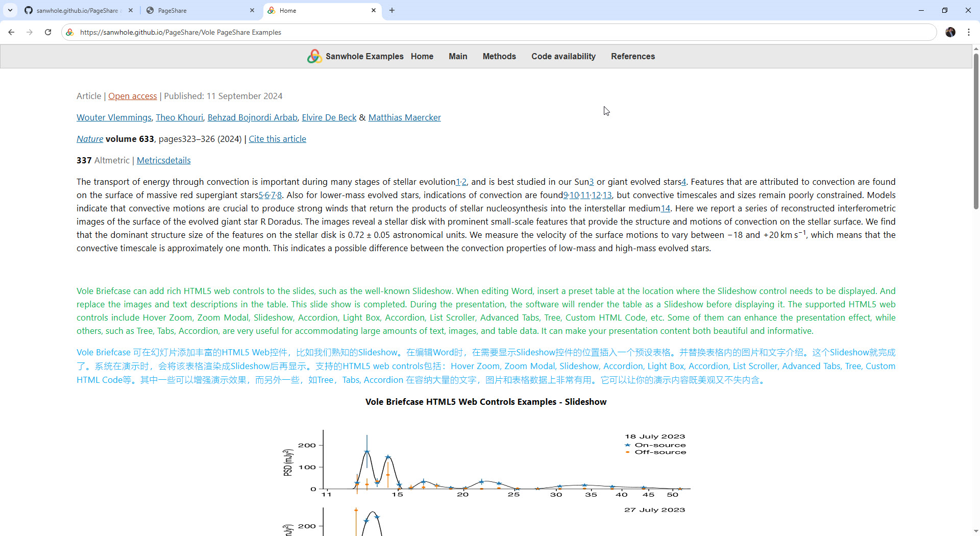
Task: Click the browser forward arrow icon
Action: pyautogui.click(x=30, y=32)
